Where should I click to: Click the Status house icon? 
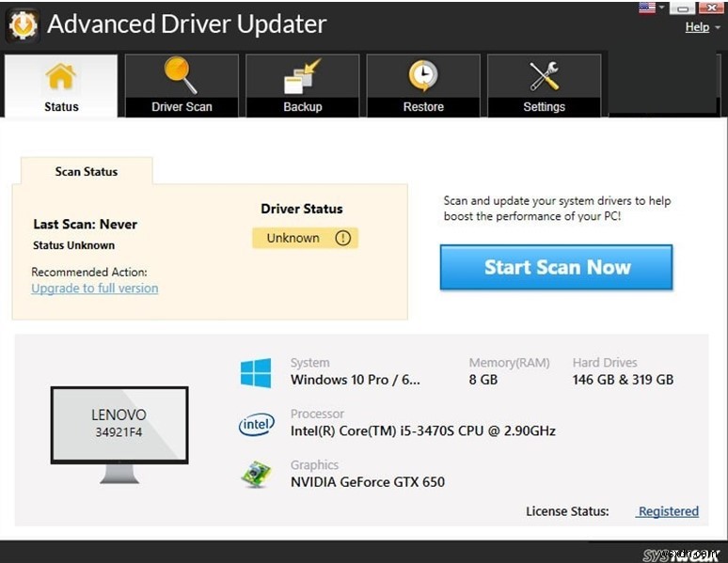tap(61, 76)
